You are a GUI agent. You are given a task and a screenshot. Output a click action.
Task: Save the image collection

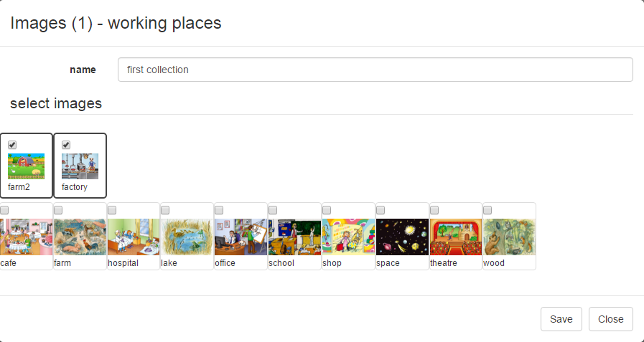tap(561, 319)
